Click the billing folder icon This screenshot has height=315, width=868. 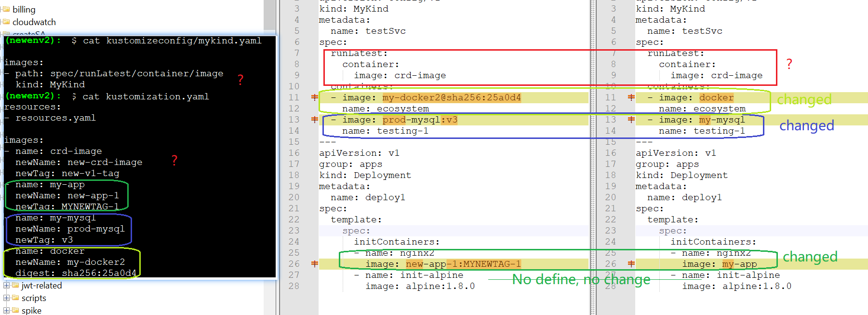coord(6,9)
